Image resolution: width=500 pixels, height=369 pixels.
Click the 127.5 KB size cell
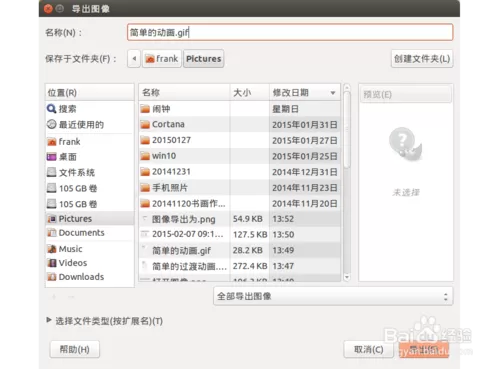point(250,234)
